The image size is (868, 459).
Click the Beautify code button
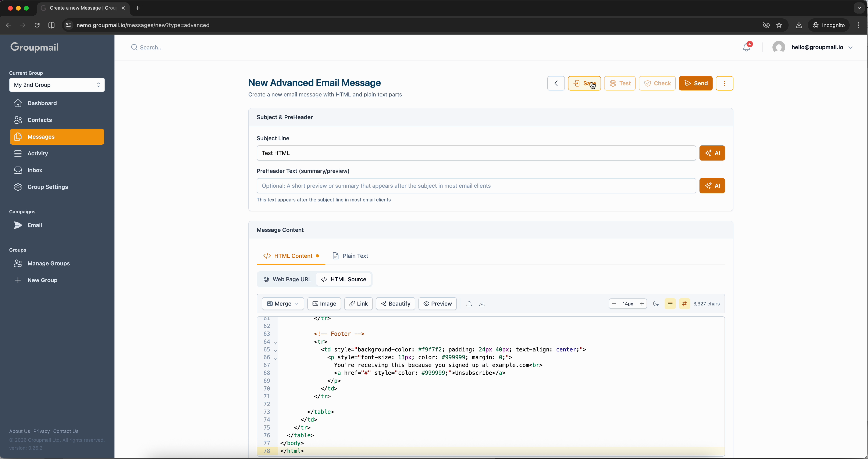(396, 303)
